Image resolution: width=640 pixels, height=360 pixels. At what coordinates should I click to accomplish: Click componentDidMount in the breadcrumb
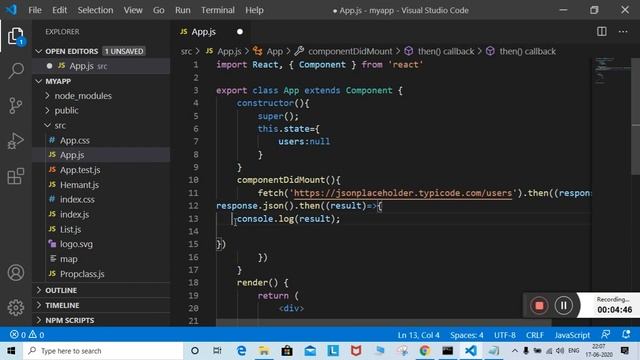click(x=350, y=51)
